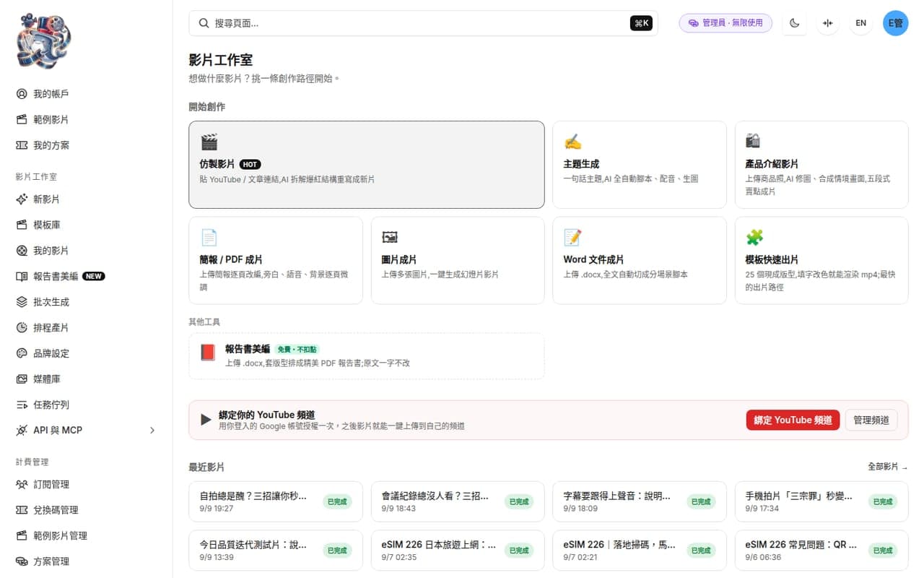Click the 我的方案 ticket icon

tap(22, 145)
